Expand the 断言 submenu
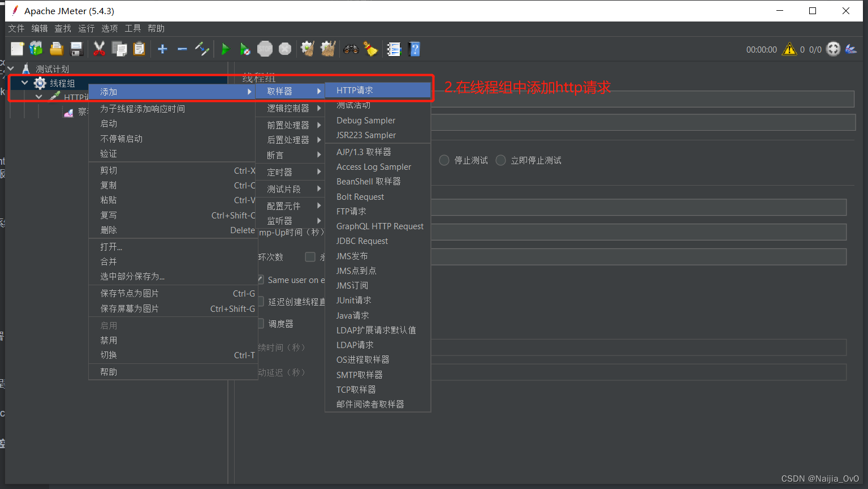 pyautogui.click(x=291, y=155)
